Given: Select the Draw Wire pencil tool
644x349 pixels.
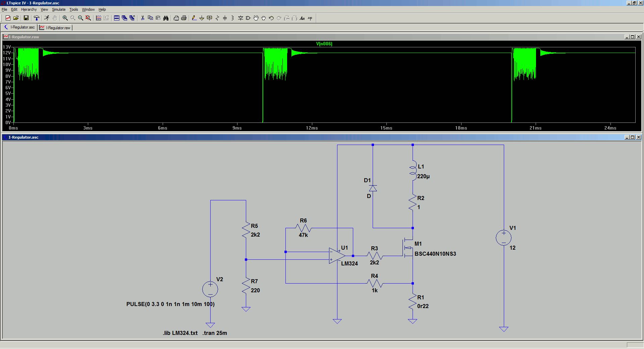Looking at the screenshot, I should point(194,18).
